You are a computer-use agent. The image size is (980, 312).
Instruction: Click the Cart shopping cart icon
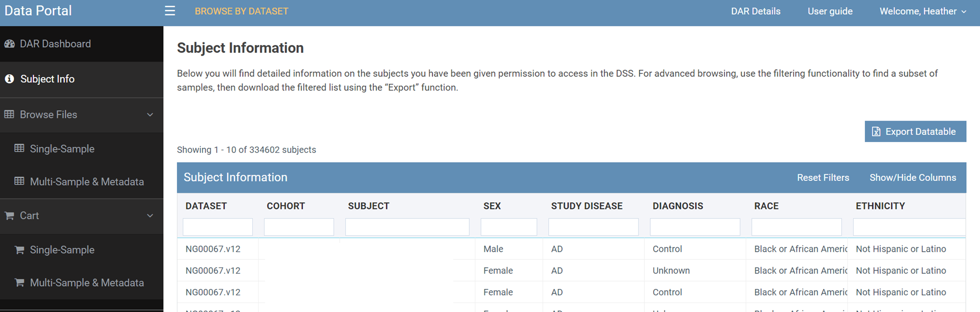pyautogui.click(x=9, y=216)
